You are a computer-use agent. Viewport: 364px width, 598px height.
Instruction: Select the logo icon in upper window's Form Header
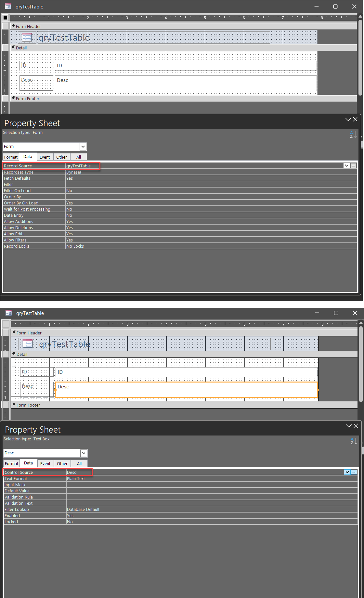coord(27,37)
